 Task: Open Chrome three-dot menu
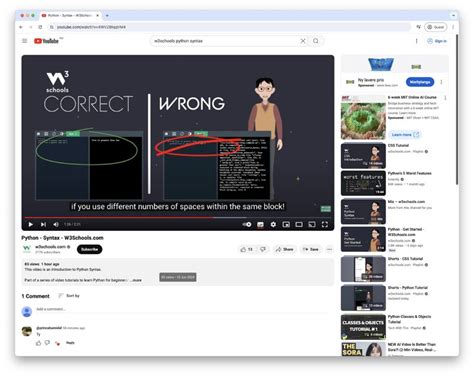pyautogui.click(x=453, y=27)
